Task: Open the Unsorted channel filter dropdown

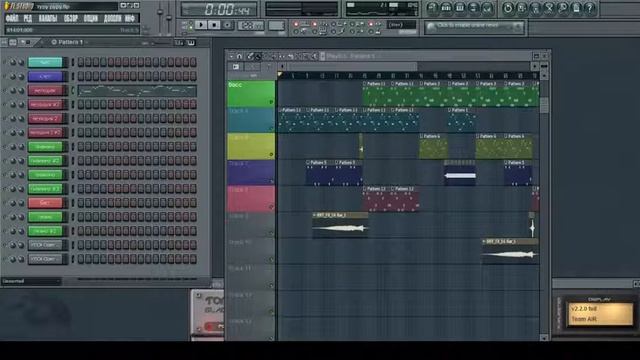Action: click(x=31, y=281)
